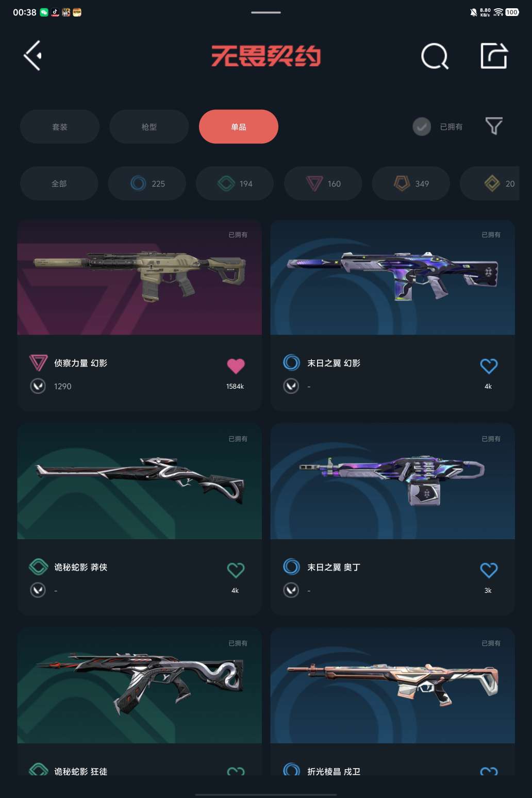Unlike 侦察力量 幻影 pink heart
This screenshot has height=798, width=532.
click(x=236, y=366)
